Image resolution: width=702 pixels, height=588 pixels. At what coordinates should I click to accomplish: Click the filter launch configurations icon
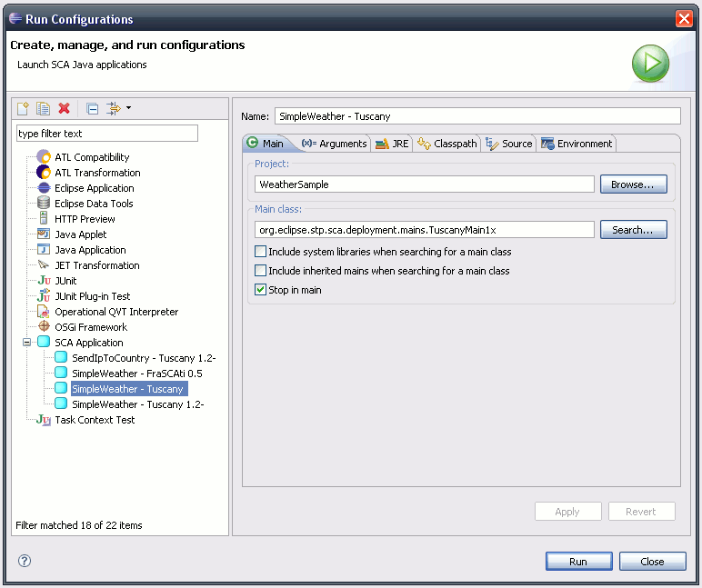point(114,108)
